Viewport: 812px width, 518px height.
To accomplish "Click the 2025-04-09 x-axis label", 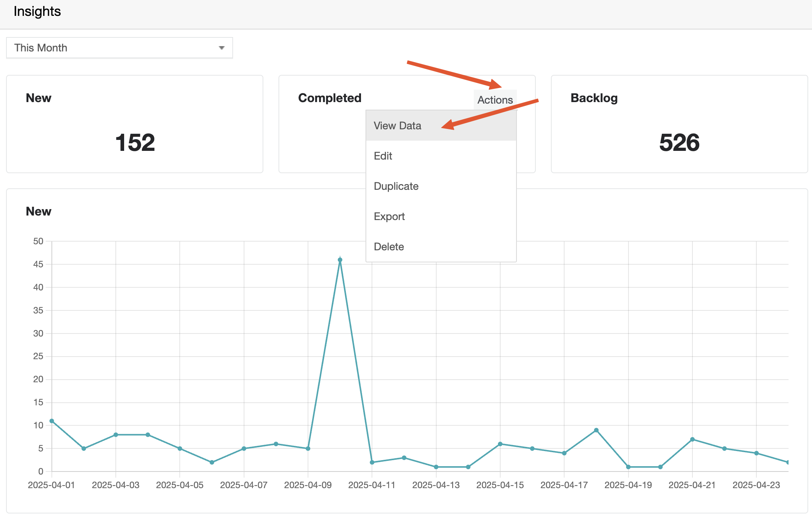I will [x=308, y=485].
